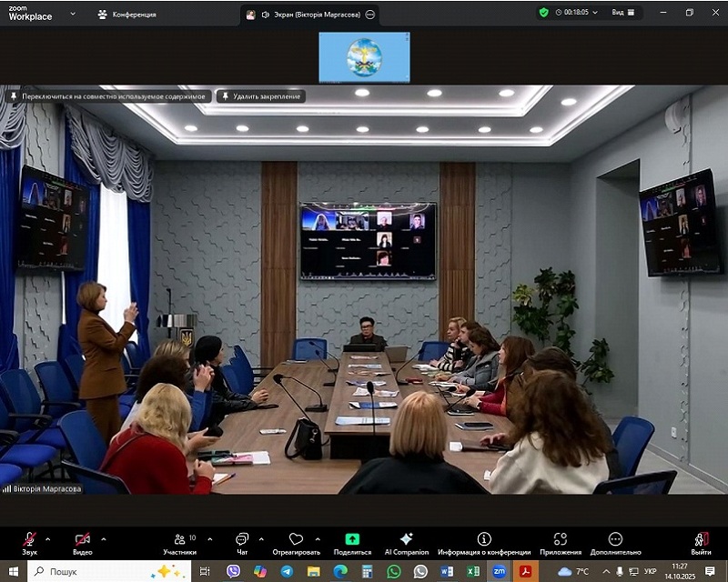Click the shared screen thumbnail at top

364,57
